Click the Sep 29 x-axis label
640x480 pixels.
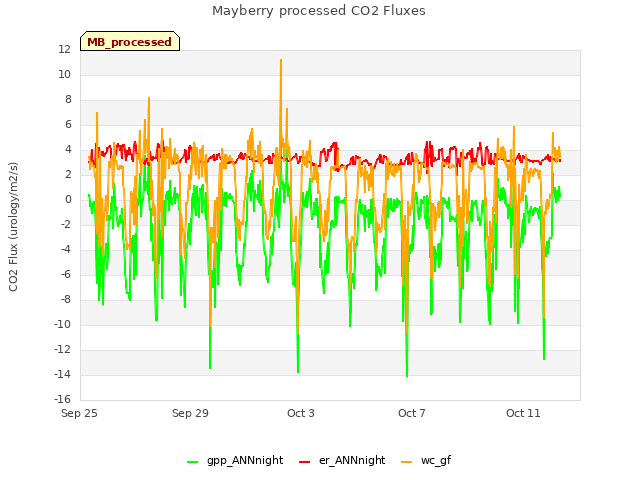point(190,413)
